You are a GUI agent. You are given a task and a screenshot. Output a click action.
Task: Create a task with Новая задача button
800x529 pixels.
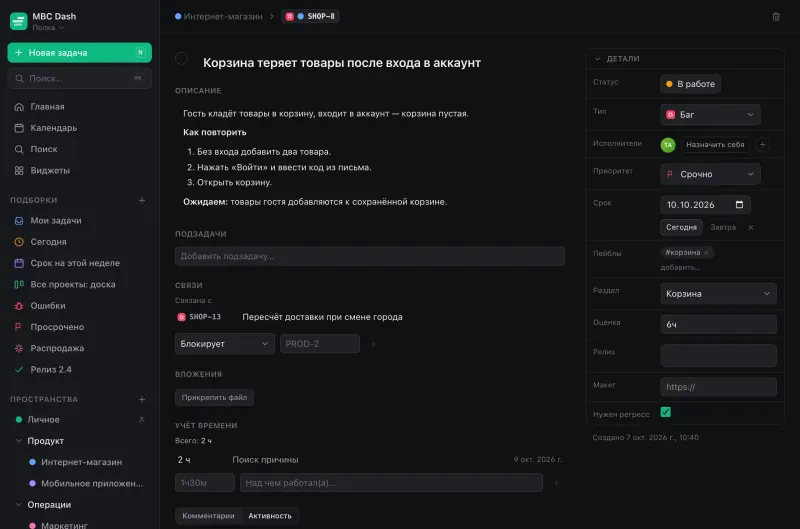point(80,53)
